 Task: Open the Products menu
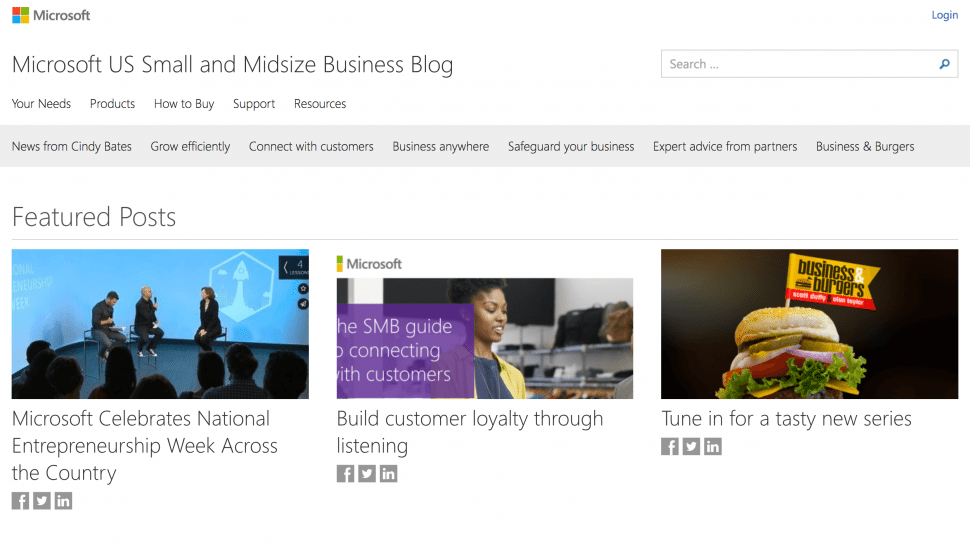coord(112,103)
